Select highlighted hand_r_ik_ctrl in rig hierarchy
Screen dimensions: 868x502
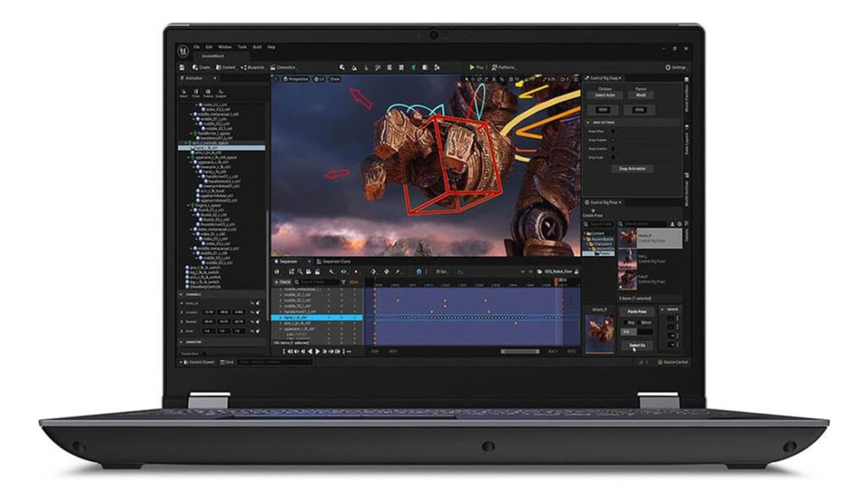[221, 148]
